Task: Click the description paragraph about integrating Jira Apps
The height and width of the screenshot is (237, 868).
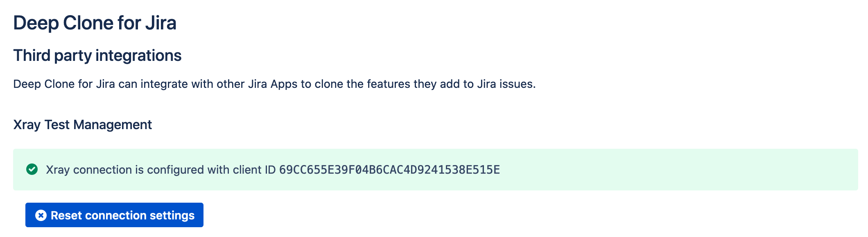Action: 274,84
